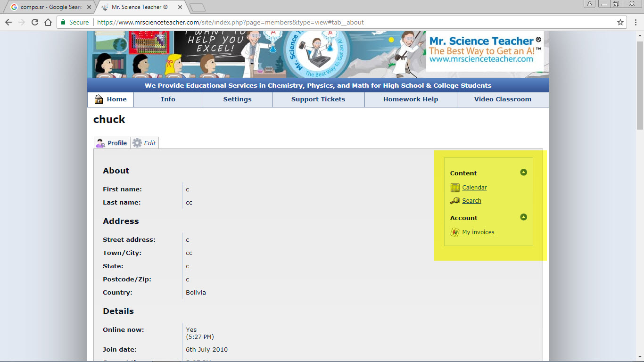644x362 pixels.
Task: Click the Search magnifier icon
Action: click(455, 201)
